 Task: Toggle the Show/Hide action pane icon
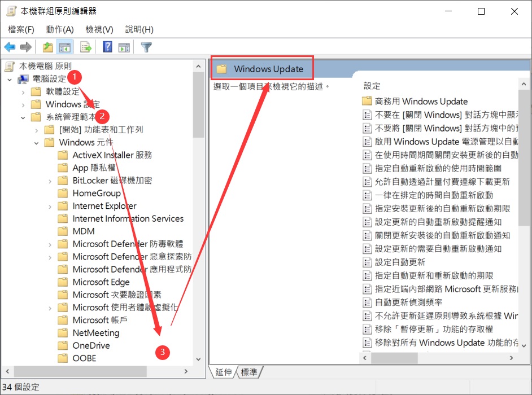[x=124, y=47]
